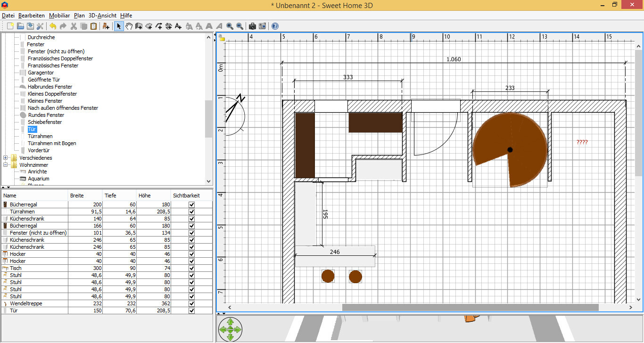Uncheck visibility of Tisch row

pyautogui.click(x=191, y=268)
